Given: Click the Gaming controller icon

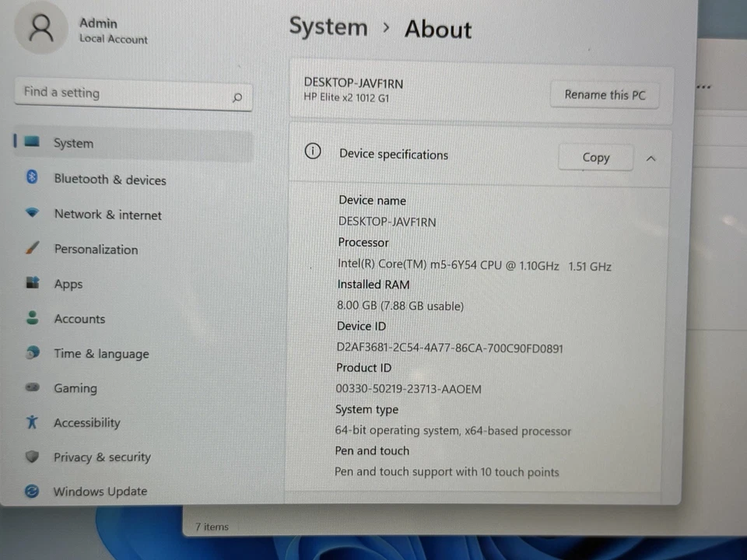Looking at the screenshot, I should [x=32, y=387].
